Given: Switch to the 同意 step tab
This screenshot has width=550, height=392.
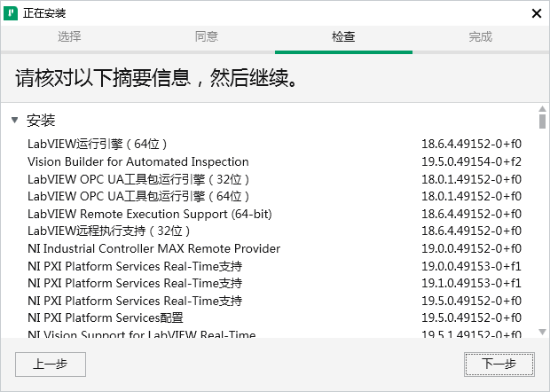Looking at the screenshot, I should point(207,37).
